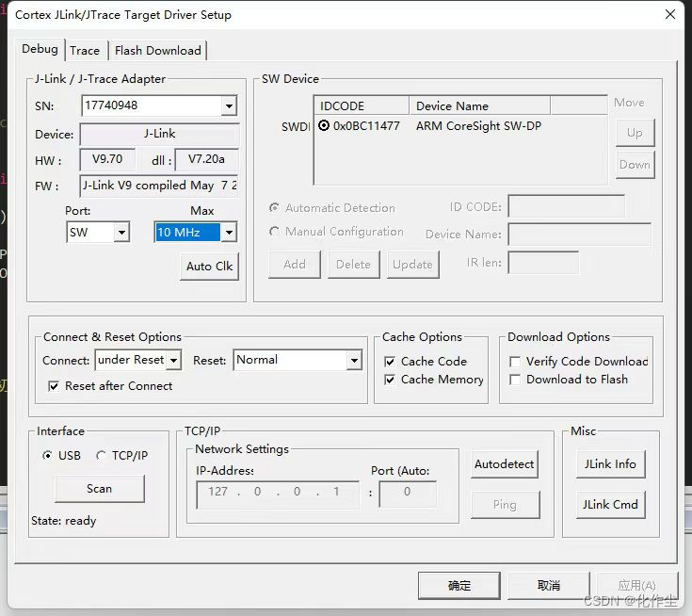Image resolution: width=692 pixels, height=616 pixels.
Task: Click the Move Up button
Action: point(635,133)
